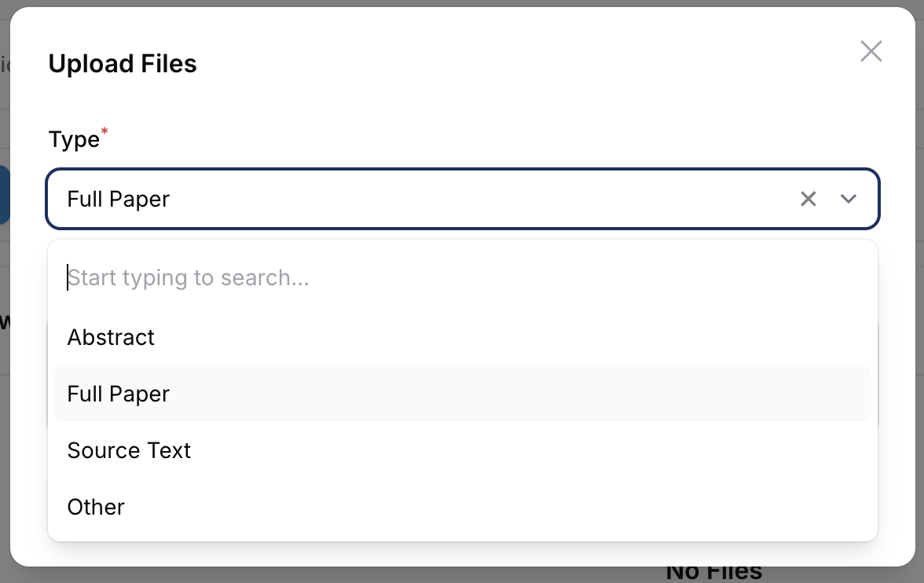924x583 pixels.
Task: Click the dimmed backdrop above the dialog
Action: [x=462, y=3]
